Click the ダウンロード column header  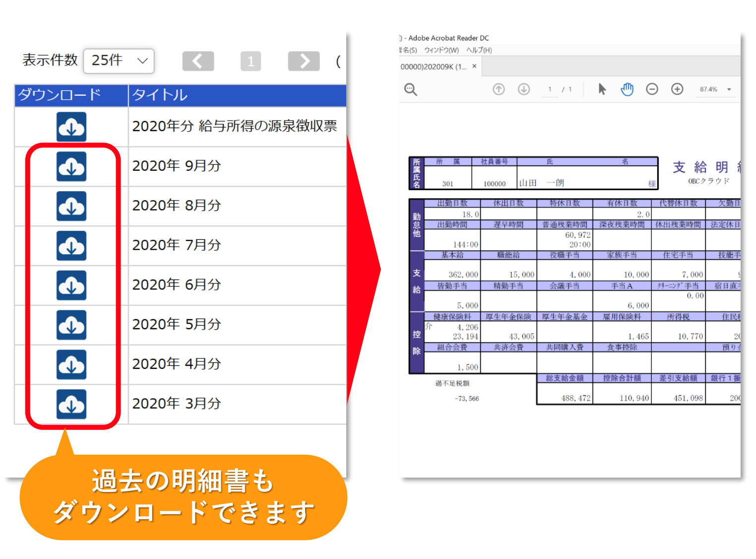(x=71, y=95)
